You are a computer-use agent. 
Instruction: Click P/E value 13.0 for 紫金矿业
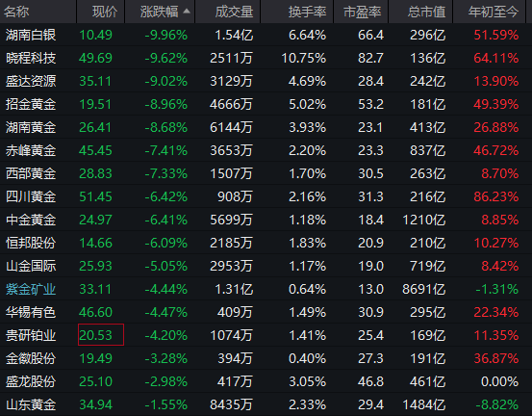point(370,289)
